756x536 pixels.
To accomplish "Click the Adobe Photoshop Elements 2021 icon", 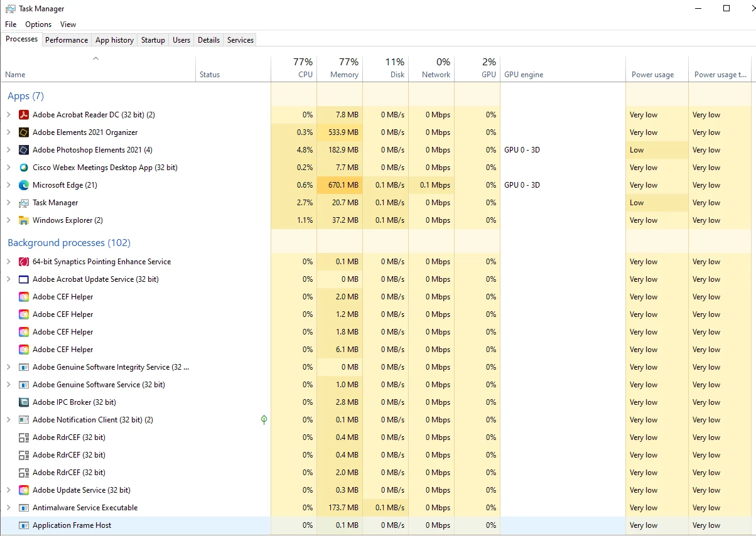I will [24, 150].
